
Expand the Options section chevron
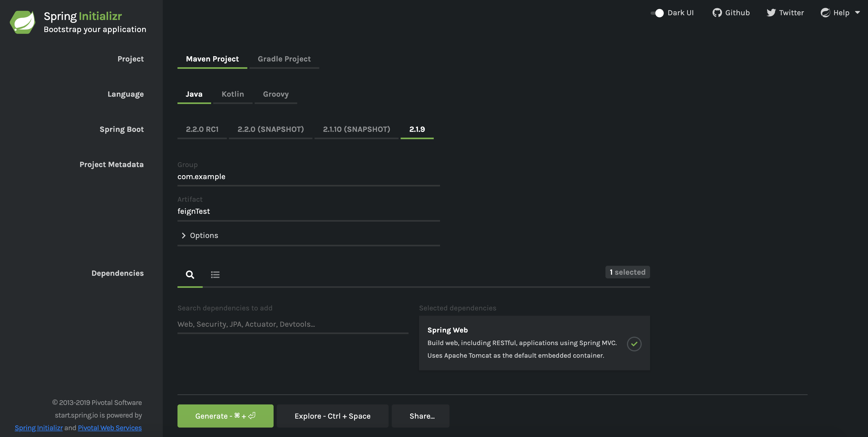[x=184, y=236]
